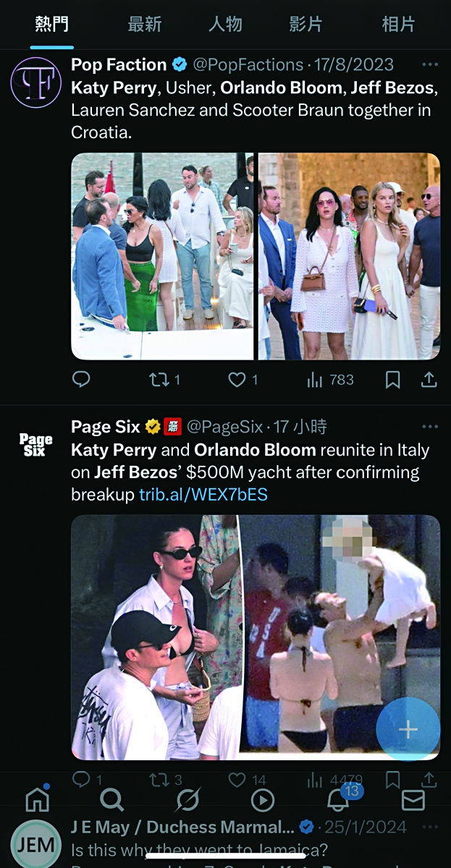451x868 pixels.
Task: Tap the compose new post button
Action: [408, 729]
